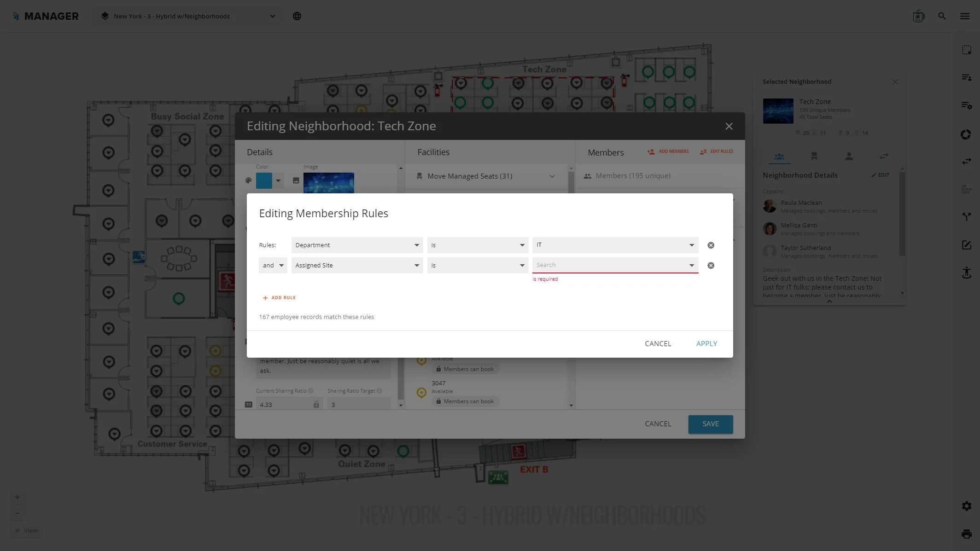Open the Assigned Site field dropdown
Image resolution: width=980 pixels, height=551 pixels.
[x=357, y=266]
